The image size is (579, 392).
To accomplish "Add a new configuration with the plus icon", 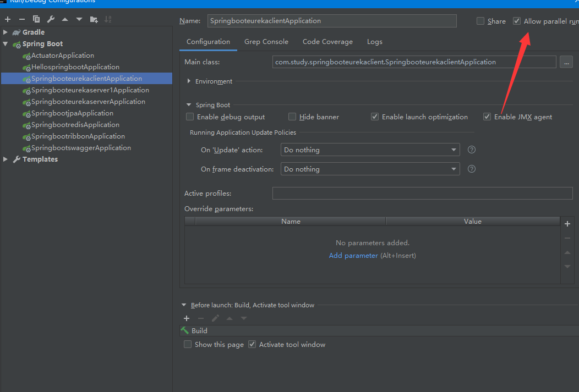I will pos(8,19).
